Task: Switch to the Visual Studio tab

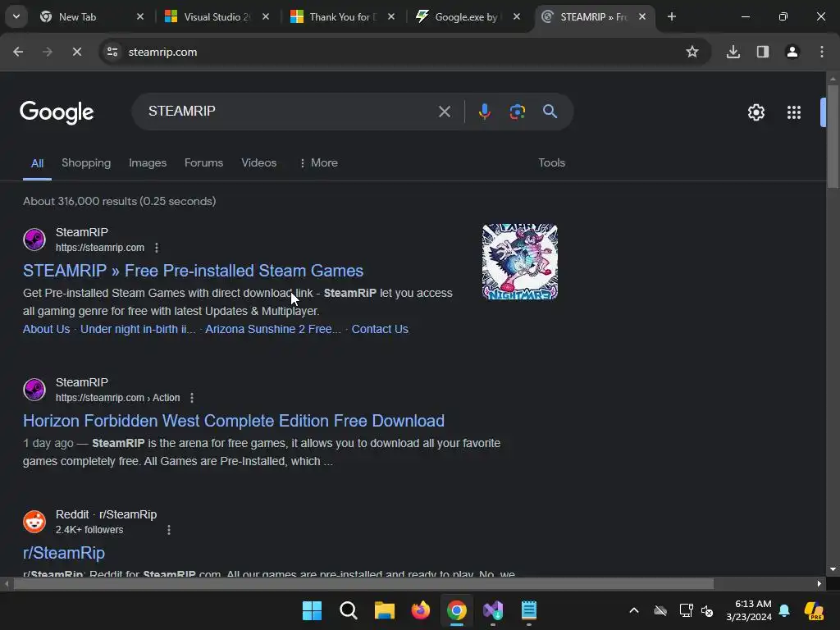Action: pyautogui.click(x=217, y=16)
